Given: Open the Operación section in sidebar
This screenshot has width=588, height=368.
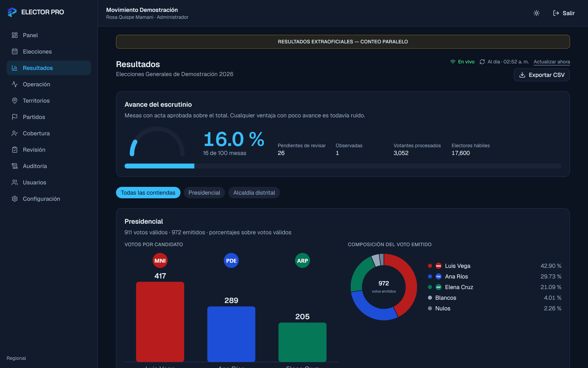Looking at the screenshot, I should 49,84.
